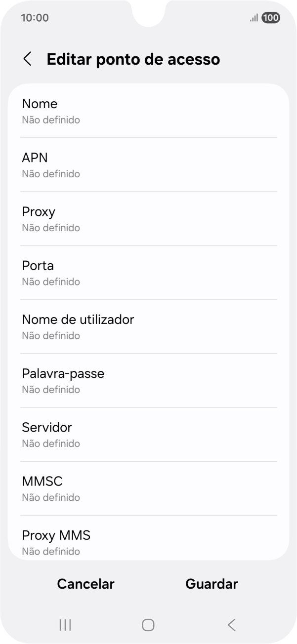Tap the Back navigation key on the right
297x644 pixels.
(231, 624)
